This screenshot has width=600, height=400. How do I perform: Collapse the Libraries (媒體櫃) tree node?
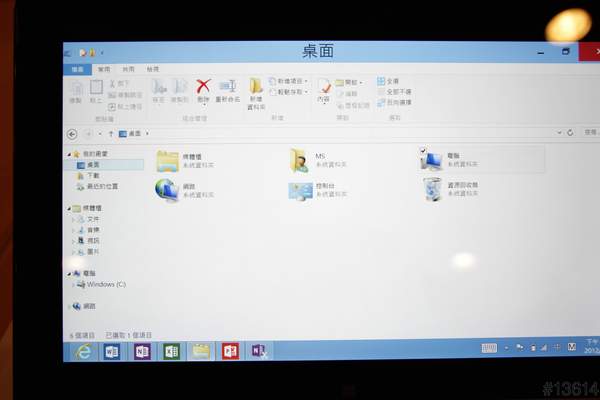[69, 209]
